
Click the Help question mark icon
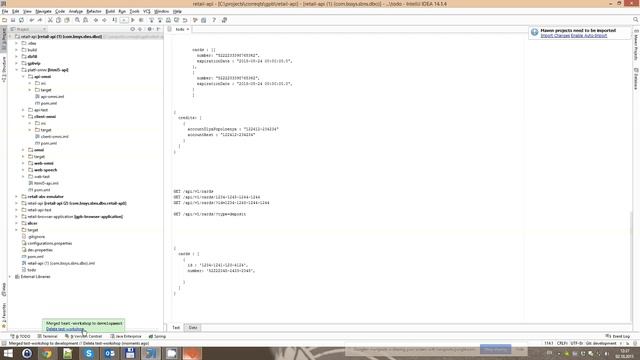214,20
